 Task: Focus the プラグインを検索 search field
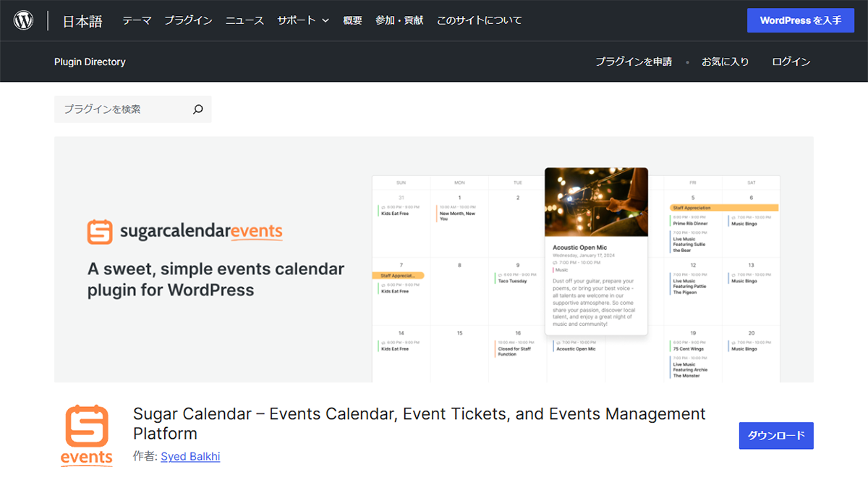point(133,109)
